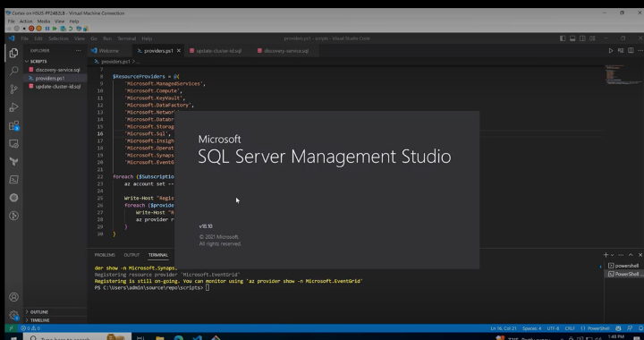Screen dimensions: 644x340
Task: Click the errors and warnings count in status bar
Action: (x=30, y=328)
